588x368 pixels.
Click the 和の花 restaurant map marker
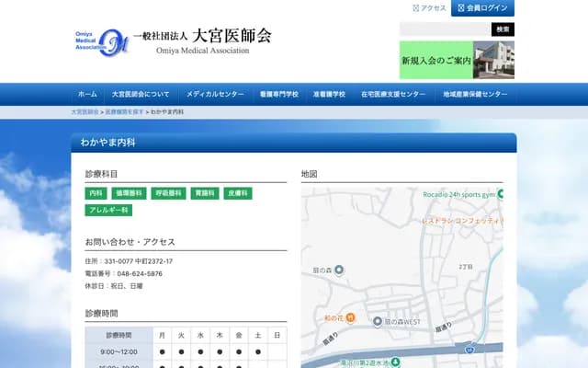tap(350, 318)
